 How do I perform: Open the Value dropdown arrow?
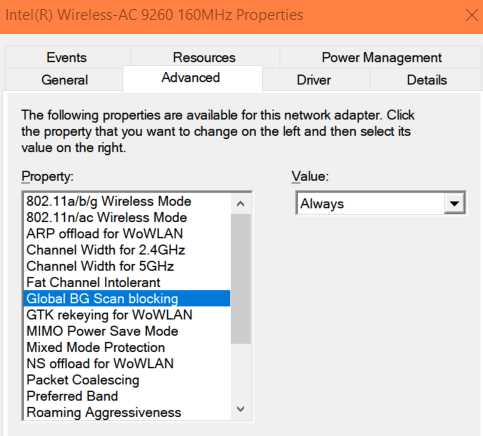coord(454,203)
